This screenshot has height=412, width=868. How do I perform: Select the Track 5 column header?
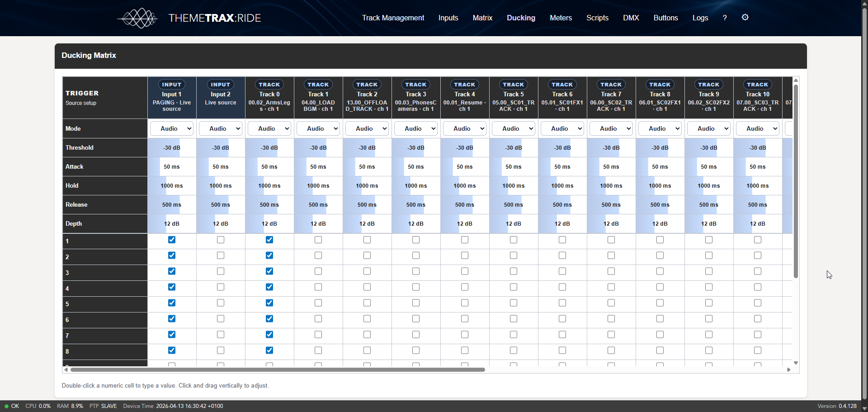pos(514,97)
